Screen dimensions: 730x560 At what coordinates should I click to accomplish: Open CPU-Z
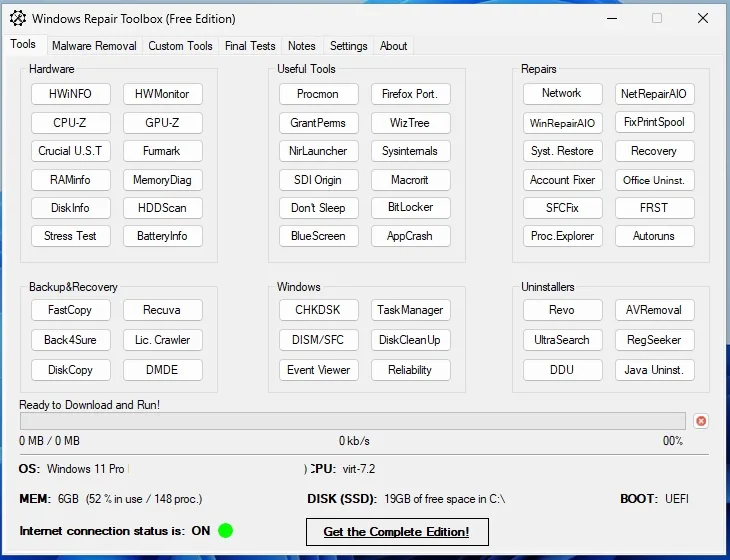[x=71, y=123]
